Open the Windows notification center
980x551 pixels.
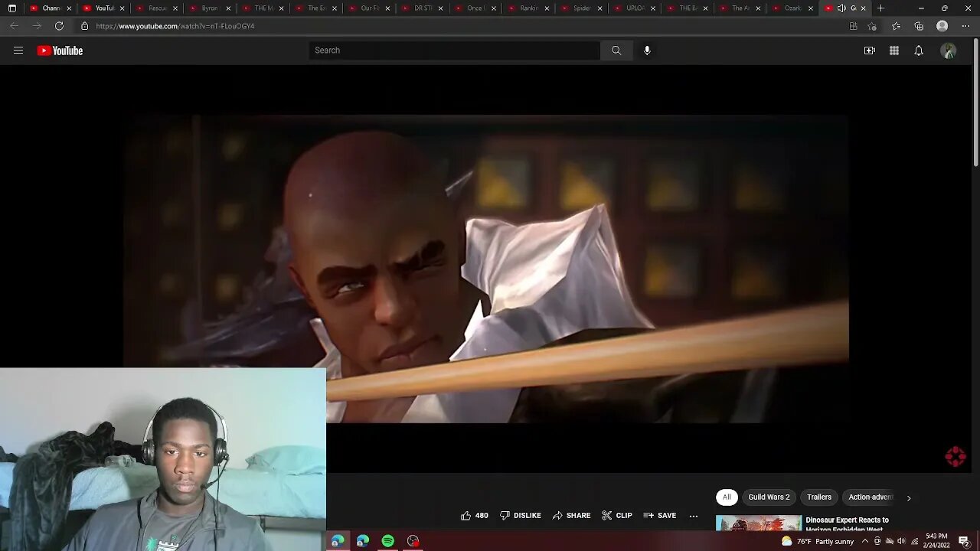(x=964, y=541)
